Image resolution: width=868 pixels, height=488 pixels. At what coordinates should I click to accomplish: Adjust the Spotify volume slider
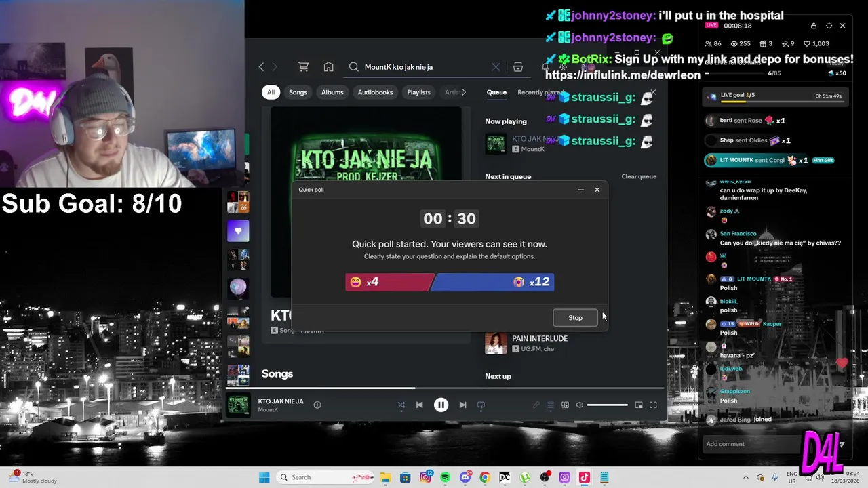coord(607,405)
